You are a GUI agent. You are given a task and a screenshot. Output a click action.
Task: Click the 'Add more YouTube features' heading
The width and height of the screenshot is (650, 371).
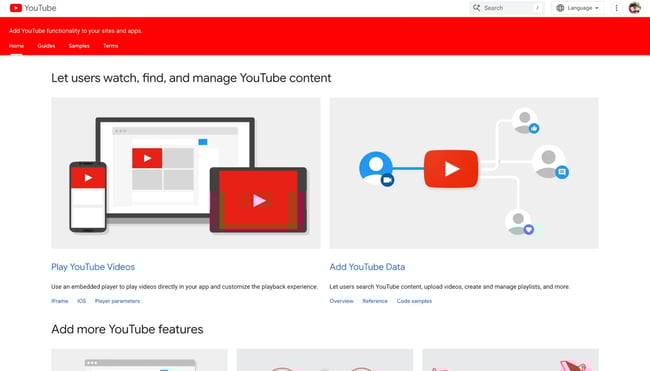click(127, 329)
